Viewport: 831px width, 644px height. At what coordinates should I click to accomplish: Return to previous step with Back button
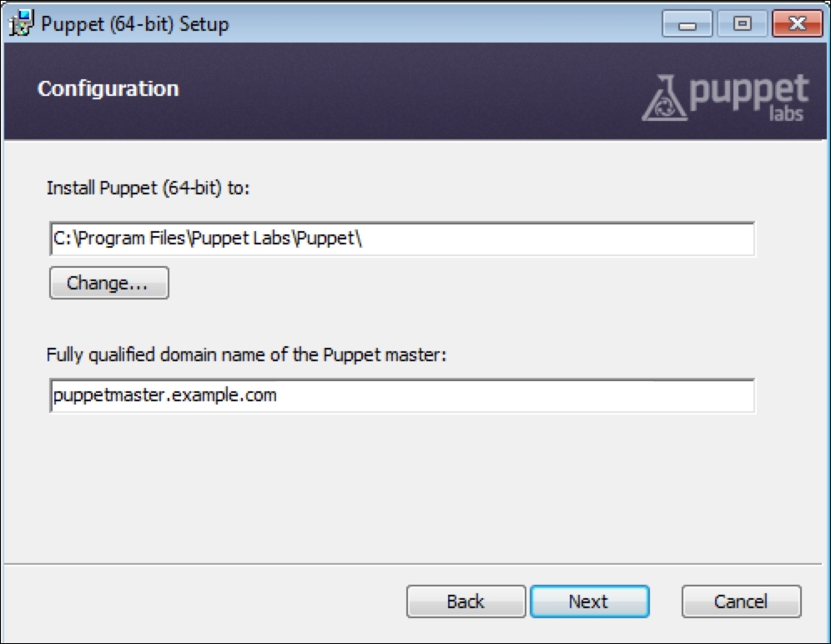pos(466,601)
